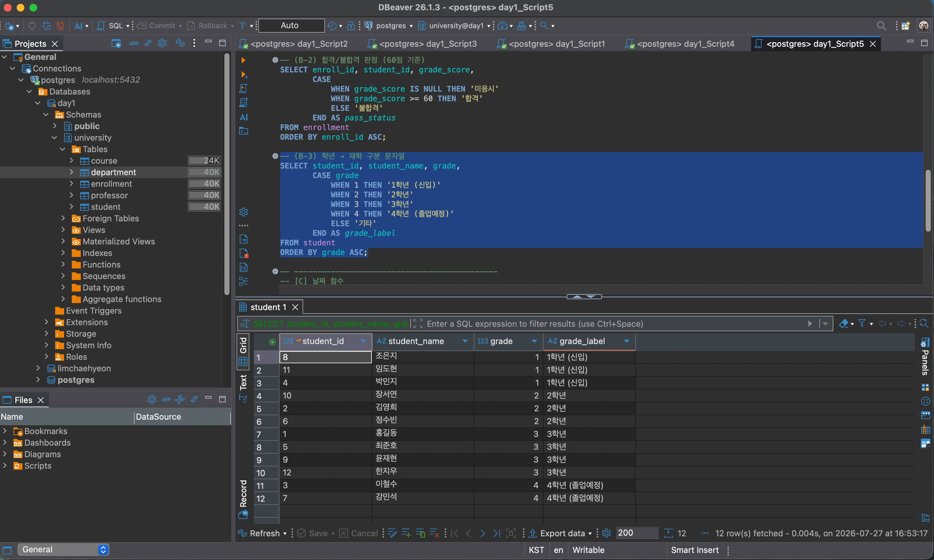Delete current row icon in results toolbar

pos(435,533)
